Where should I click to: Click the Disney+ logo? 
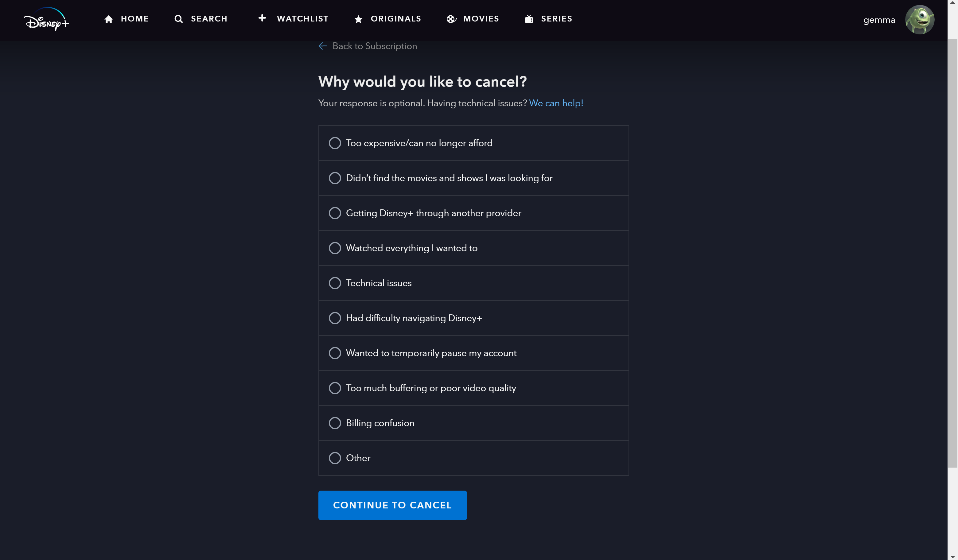click(x=46, y=19)
